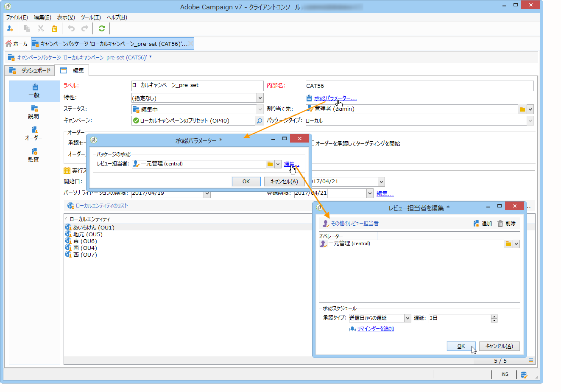The height and width of the screenshot is (392, 561).
Task: Click 追加 to add a reviewer
Action: (483, 224)
